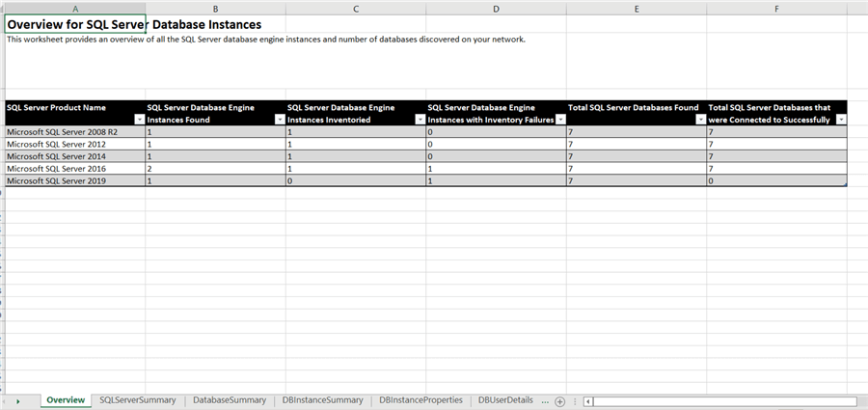Select the DBUserDetails sheet tab

tap(505, 400)
